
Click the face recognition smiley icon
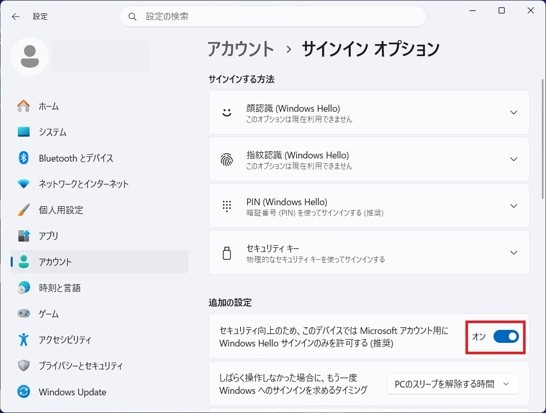[227, 112]
